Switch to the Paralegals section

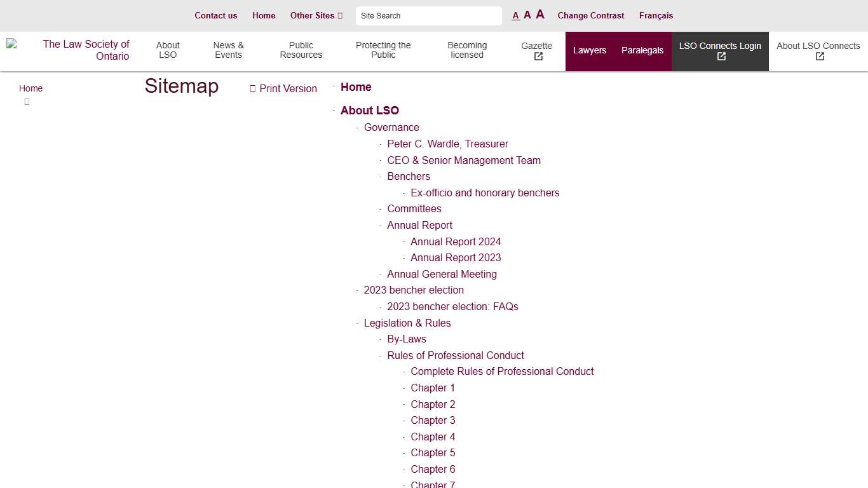642,50
